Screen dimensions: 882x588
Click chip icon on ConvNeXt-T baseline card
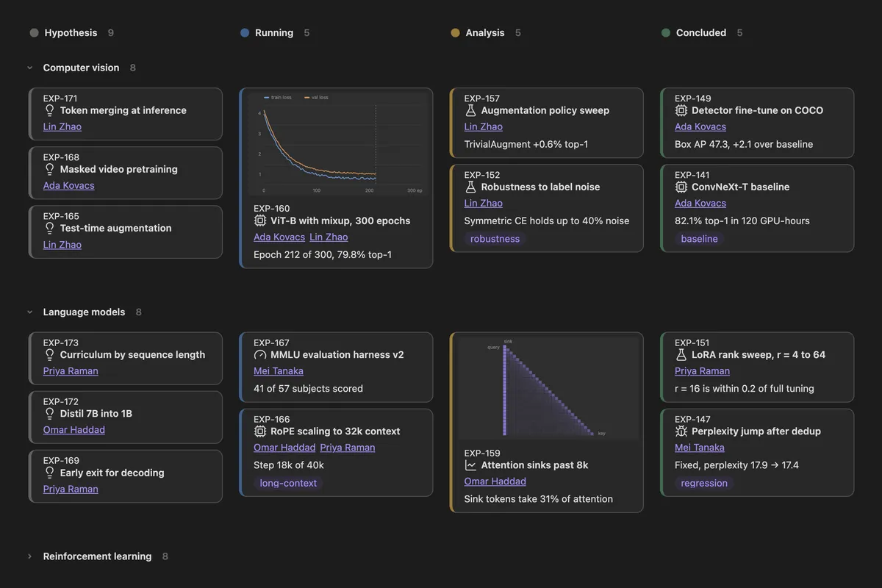coord(681,187)
